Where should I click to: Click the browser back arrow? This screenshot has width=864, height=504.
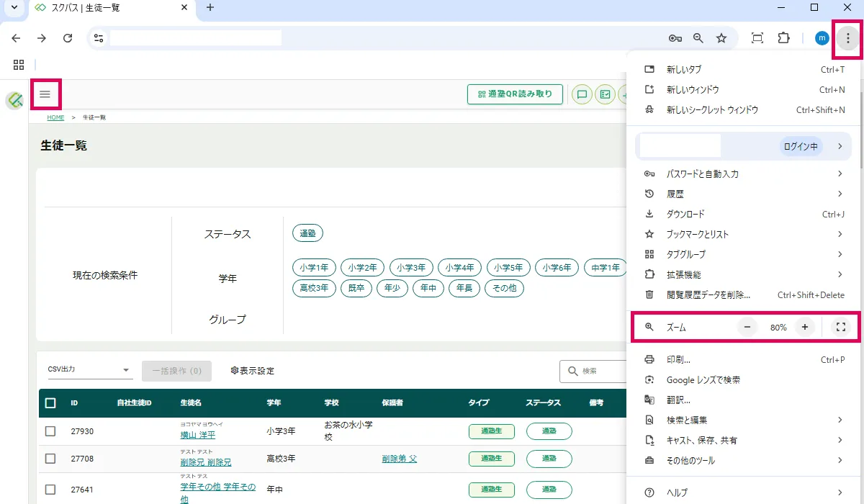16,38
